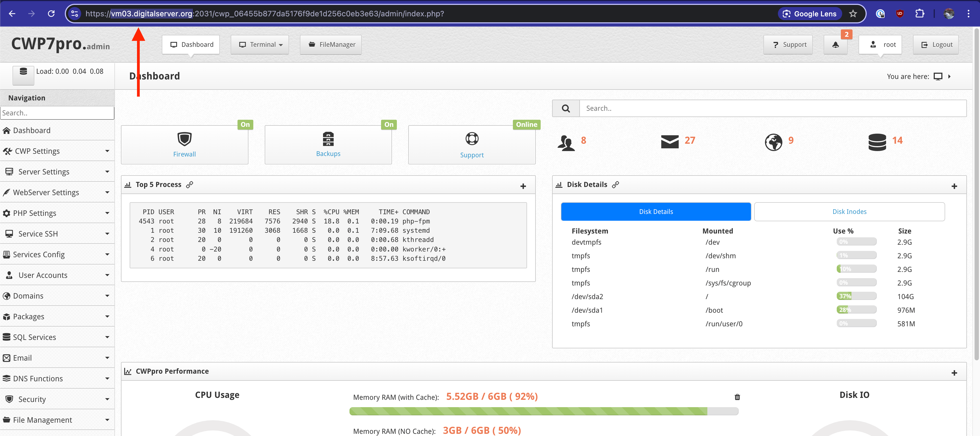Click the database icon showing 14
This screenshot has height=436, width=980.
tap(877, 142)
